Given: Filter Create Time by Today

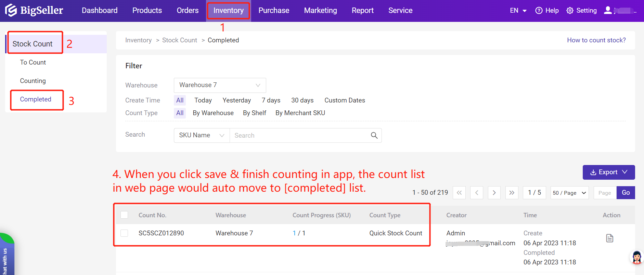Looking at the screenshot, I should pos(203,100).
